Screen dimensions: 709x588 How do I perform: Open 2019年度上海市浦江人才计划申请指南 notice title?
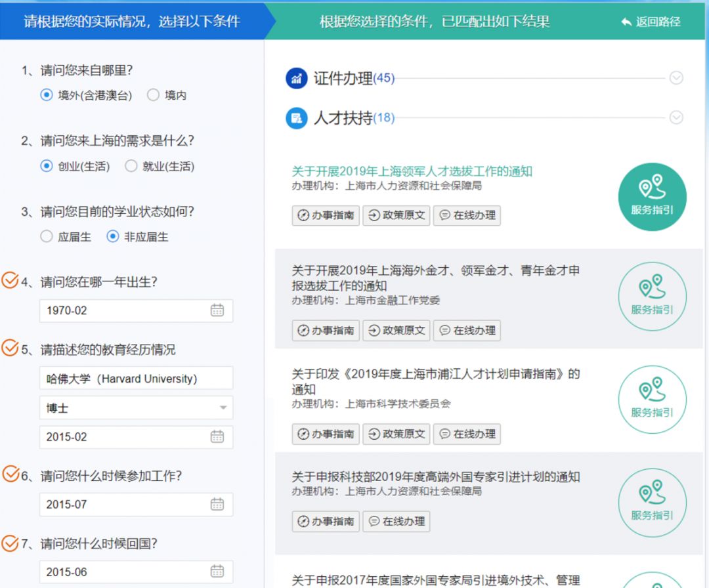click(x=435, y=381)
